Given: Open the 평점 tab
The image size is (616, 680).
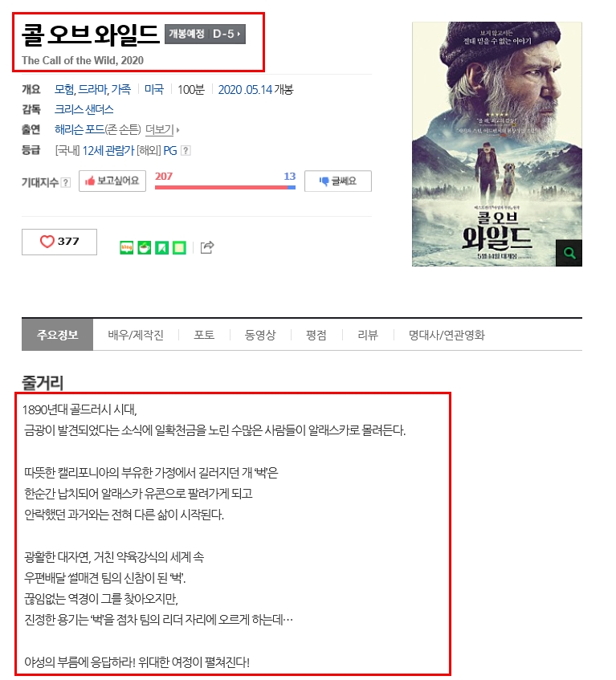Looking at the screenshot, I should [x=316, y=335].
